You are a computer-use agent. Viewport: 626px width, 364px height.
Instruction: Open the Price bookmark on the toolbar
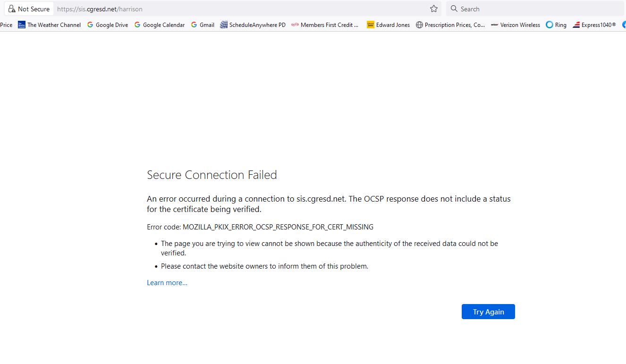pyautogui.click(x=6, y=25)
